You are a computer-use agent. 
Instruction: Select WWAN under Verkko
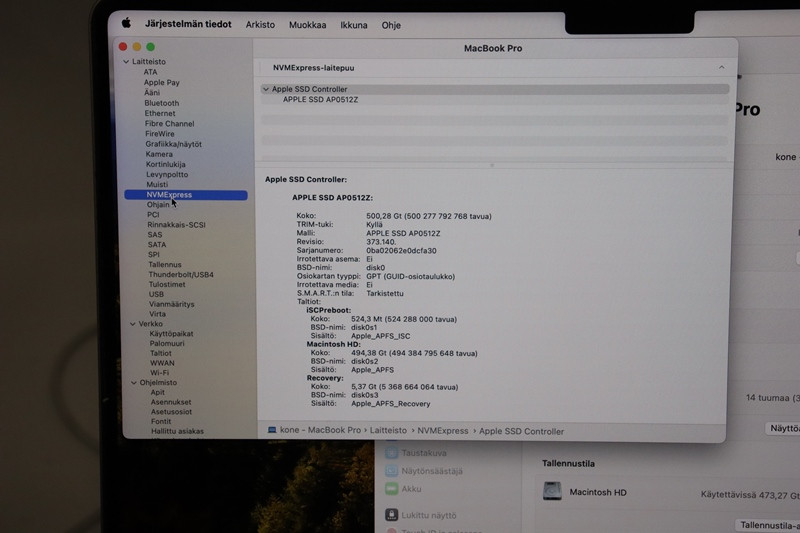(162, 363)
